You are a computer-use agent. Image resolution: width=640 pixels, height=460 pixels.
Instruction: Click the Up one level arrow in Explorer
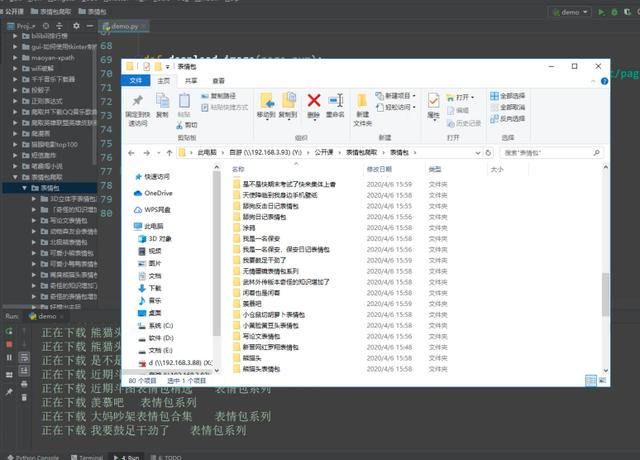(x=169, y=153)
